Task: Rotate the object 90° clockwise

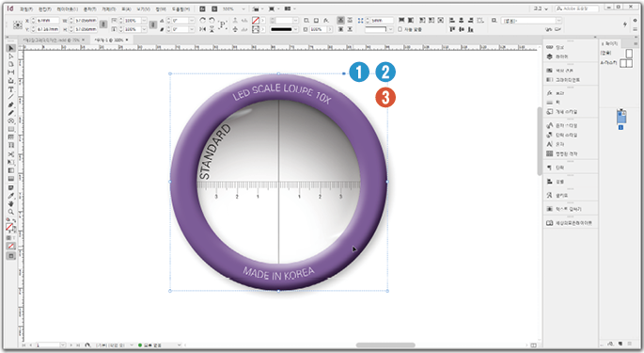Action: click(202, 20)
